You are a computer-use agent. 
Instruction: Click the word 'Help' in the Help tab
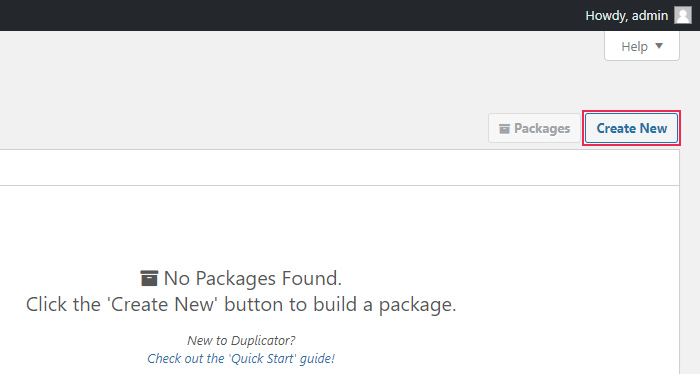(x=634, y=46)
